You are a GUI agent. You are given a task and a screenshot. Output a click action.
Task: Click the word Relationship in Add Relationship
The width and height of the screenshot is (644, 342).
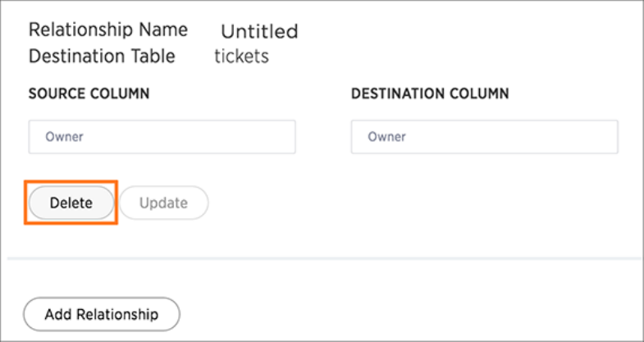tap(116, 314)
